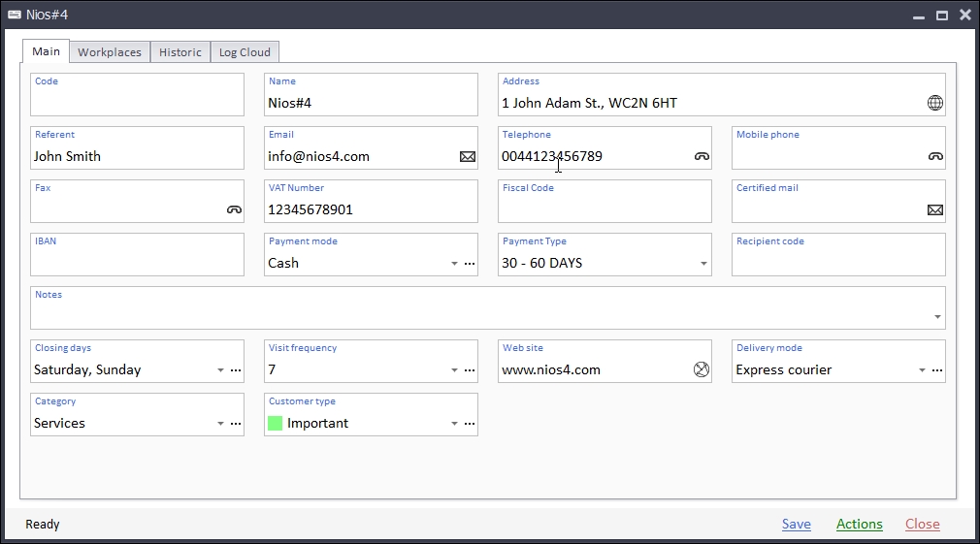Expand the Payment Type dropdown

click(703, 264)
